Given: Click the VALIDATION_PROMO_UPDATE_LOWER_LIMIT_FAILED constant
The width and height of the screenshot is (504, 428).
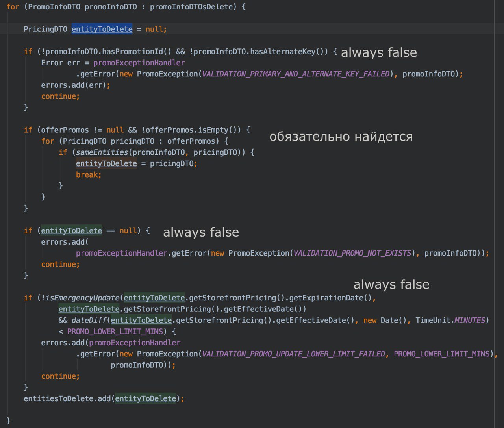Looking at the screenshot, I should click(293, 354).
